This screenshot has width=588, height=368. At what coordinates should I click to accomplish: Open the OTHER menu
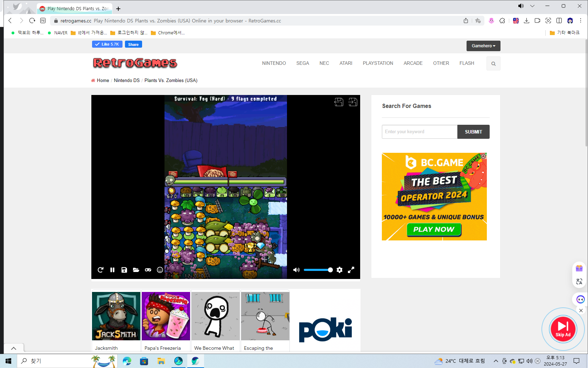pos(441,63)
